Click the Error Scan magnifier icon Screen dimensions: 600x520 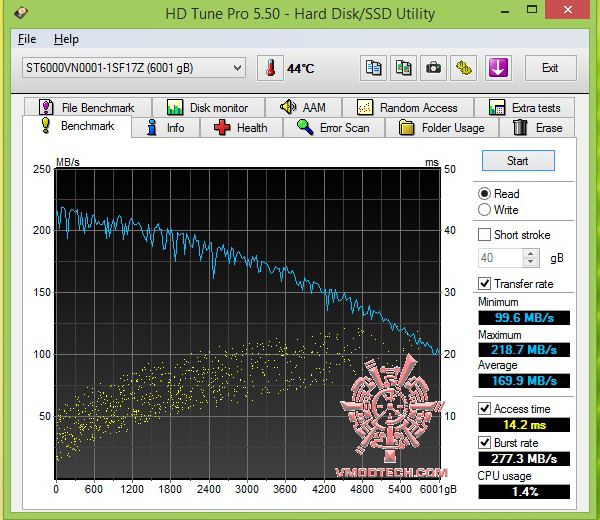[305, 127]
